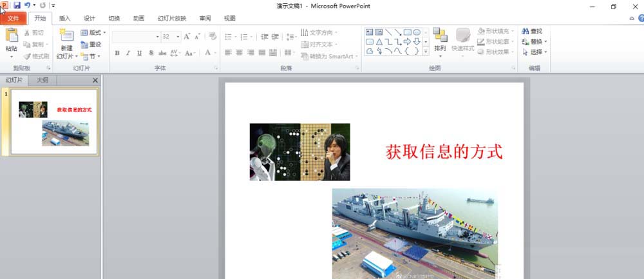Toggle text Shadow formatting
This screenshot has height=279, width=644.
point(151,53)
